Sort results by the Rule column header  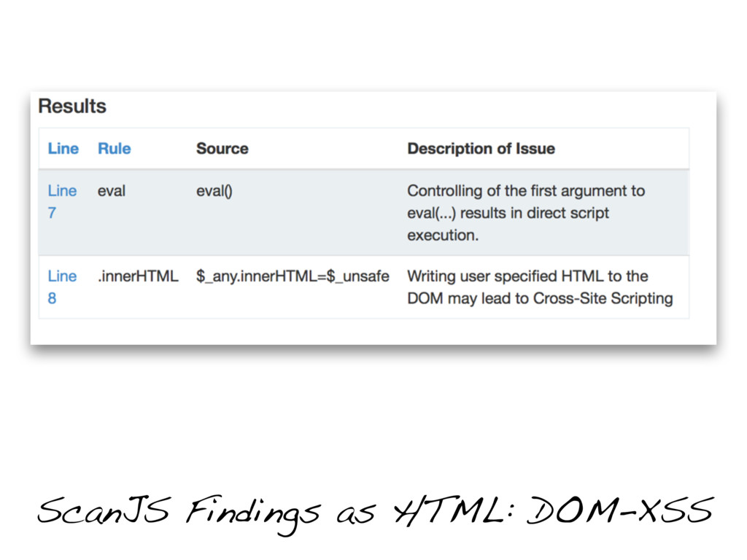click(114, 149)
